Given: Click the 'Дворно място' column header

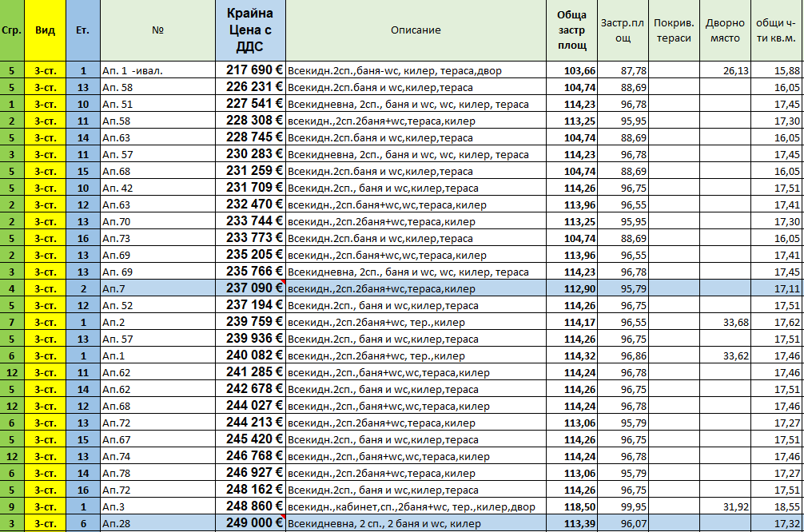Looking at the screenshot, I should (725, 30).
